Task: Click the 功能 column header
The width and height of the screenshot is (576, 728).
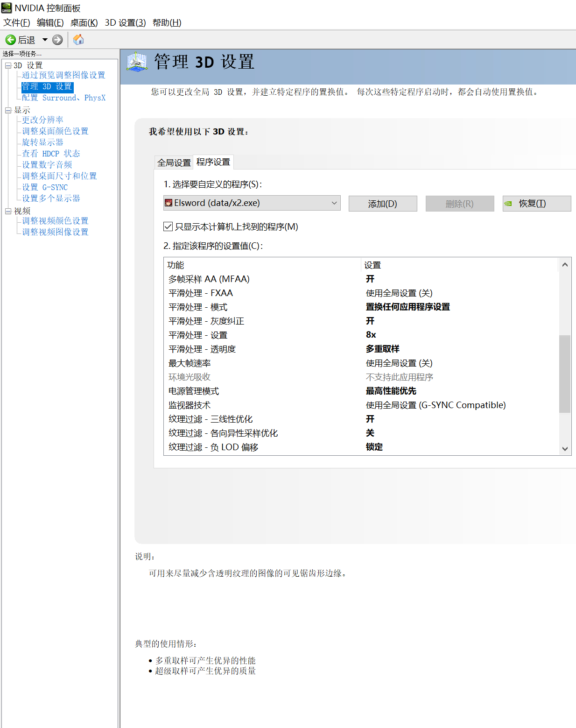Action: point(263,265)
